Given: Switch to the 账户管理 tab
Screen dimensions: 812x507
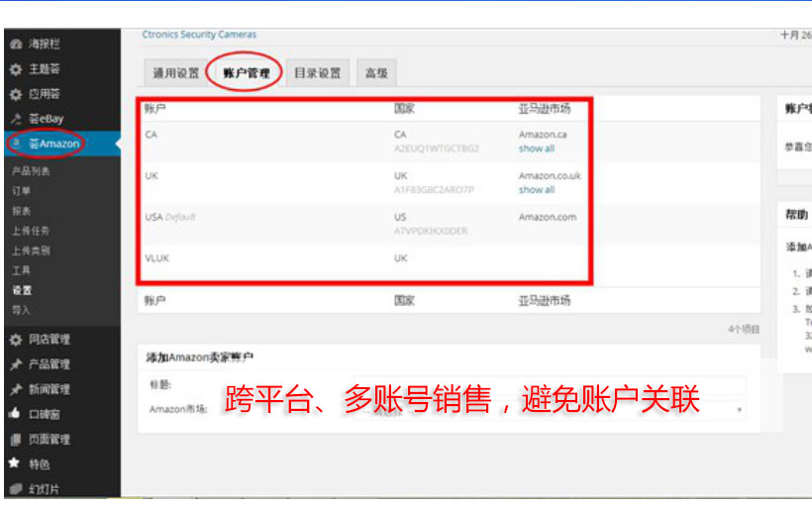Looking at the screenshot, I should (247, 73).
